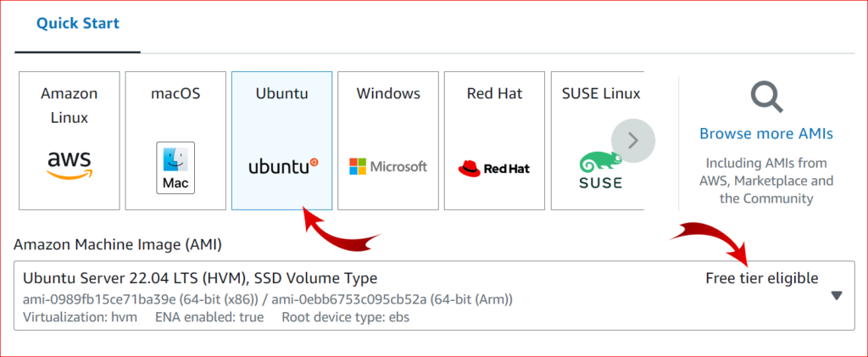Viewport: 868px width, 357px height.
Task: Click the ubuntu wordmark logo
Action: click(283, 166)
